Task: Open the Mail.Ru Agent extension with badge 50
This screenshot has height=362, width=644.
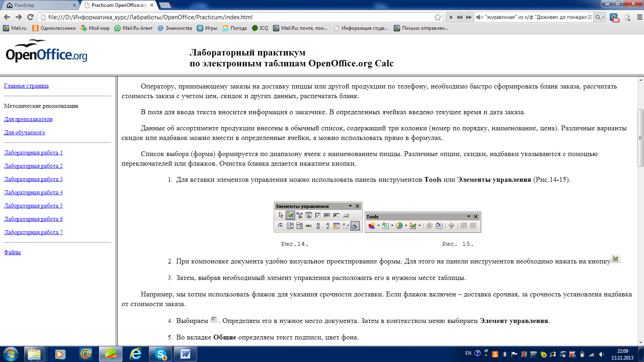Action: pos(614,17)
